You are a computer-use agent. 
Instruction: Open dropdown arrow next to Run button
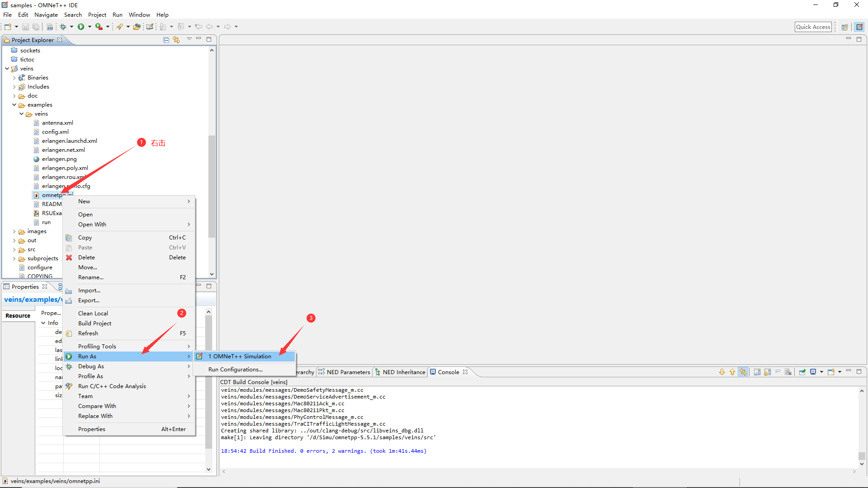90,27
